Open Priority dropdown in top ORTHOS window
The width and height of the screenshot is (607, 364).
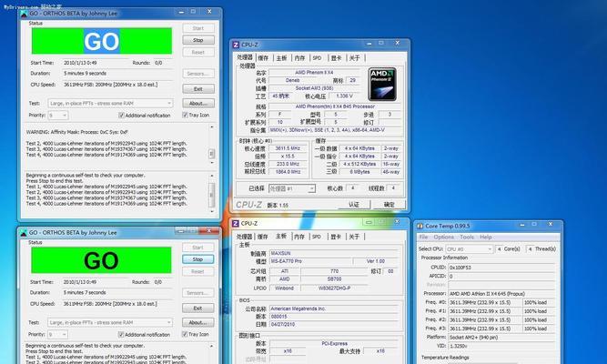click(58, 115)
